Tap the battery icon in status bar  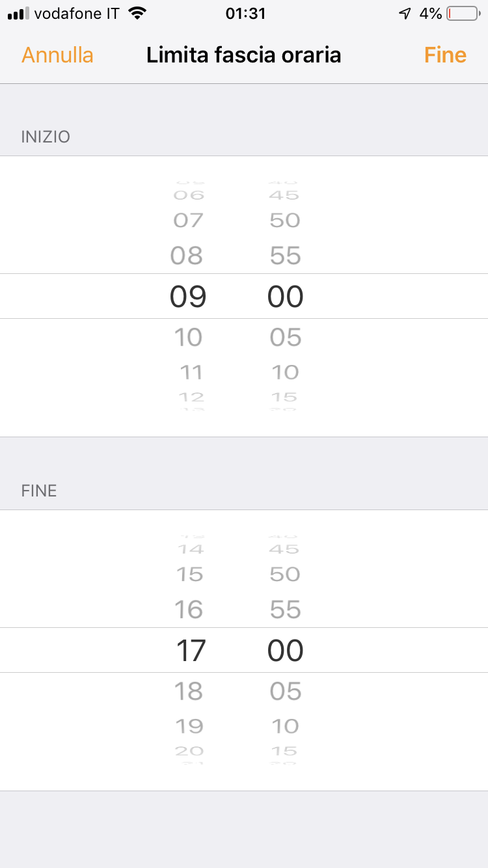(463, 14)
